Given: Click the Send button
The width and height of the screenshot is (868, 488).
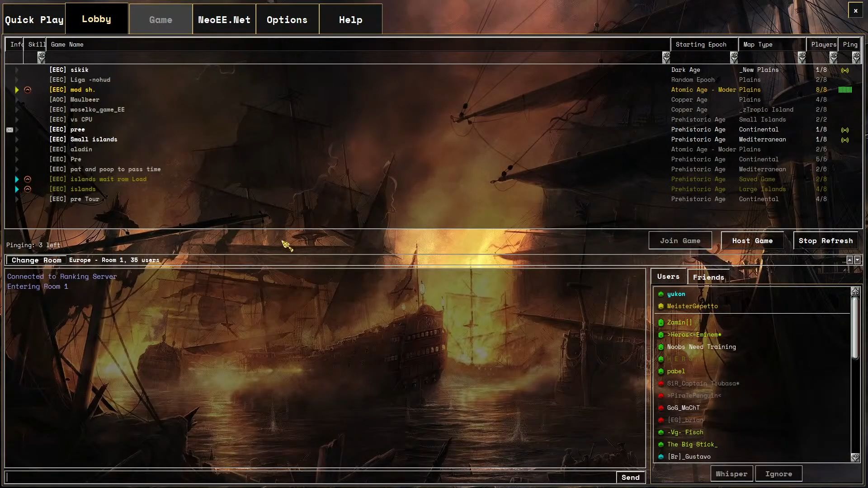Looking at the screenshot, I should click(x=631, y=478).
